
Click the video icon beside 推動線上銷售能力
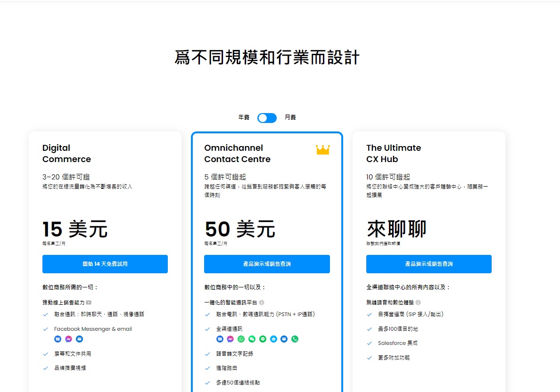point(89,302)
